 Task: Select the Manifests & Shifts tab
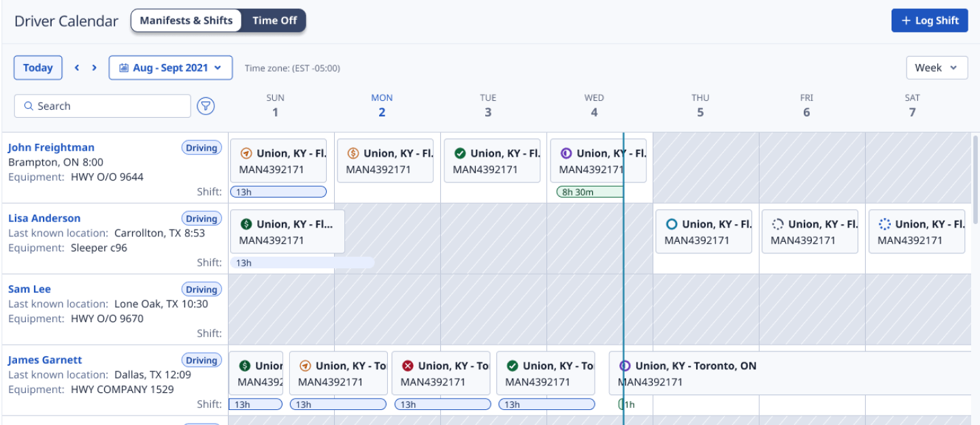[x=186, y=20]
